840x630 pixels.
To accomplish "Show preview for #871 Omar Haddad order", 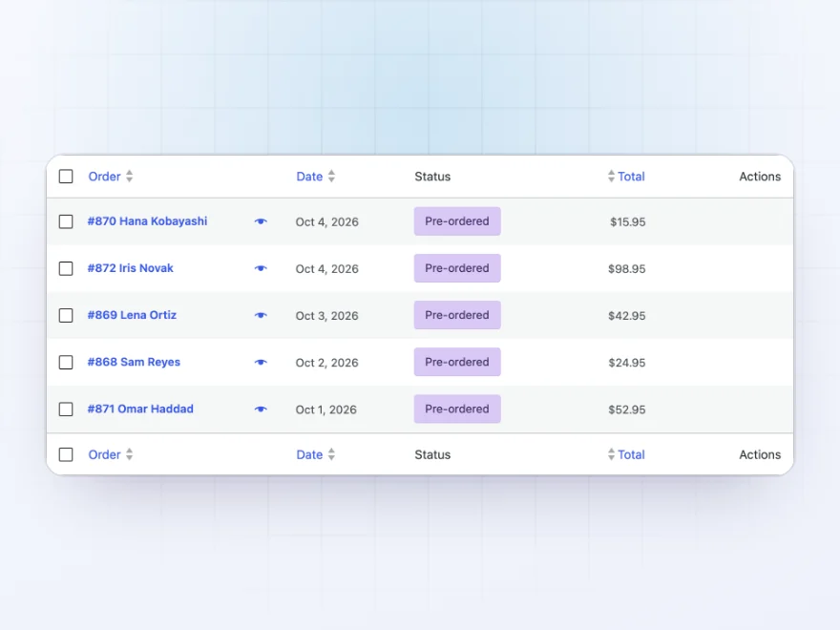I will pos(261,409).
